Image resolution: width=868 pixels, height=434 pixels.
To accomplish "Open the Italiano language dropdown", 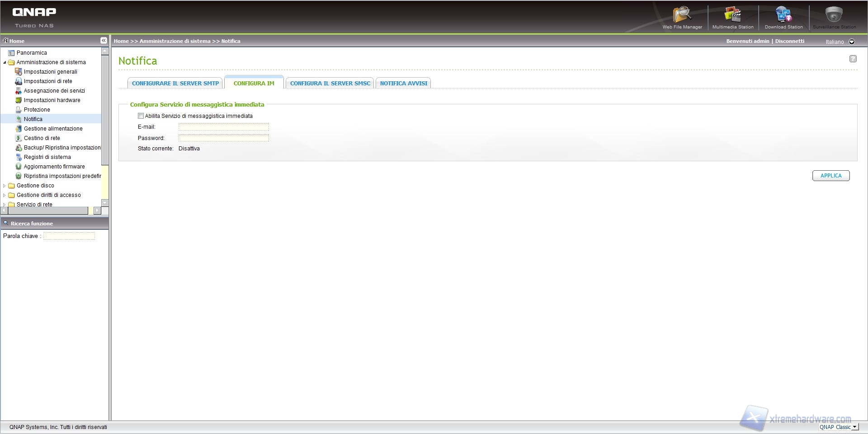I will pos(852,42).
